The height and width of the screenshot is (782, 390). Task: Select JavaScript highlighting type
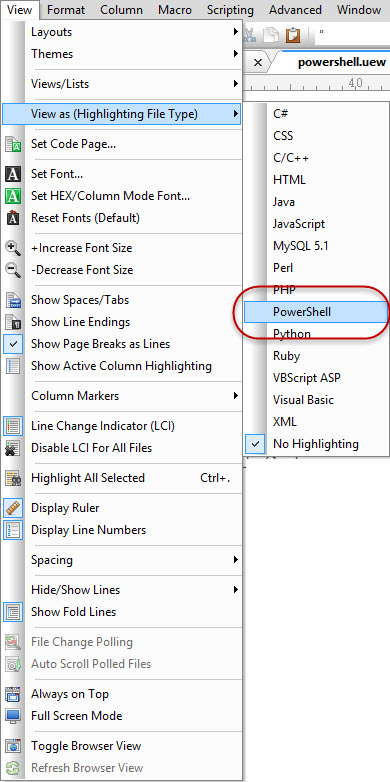(x=316, y=223)
